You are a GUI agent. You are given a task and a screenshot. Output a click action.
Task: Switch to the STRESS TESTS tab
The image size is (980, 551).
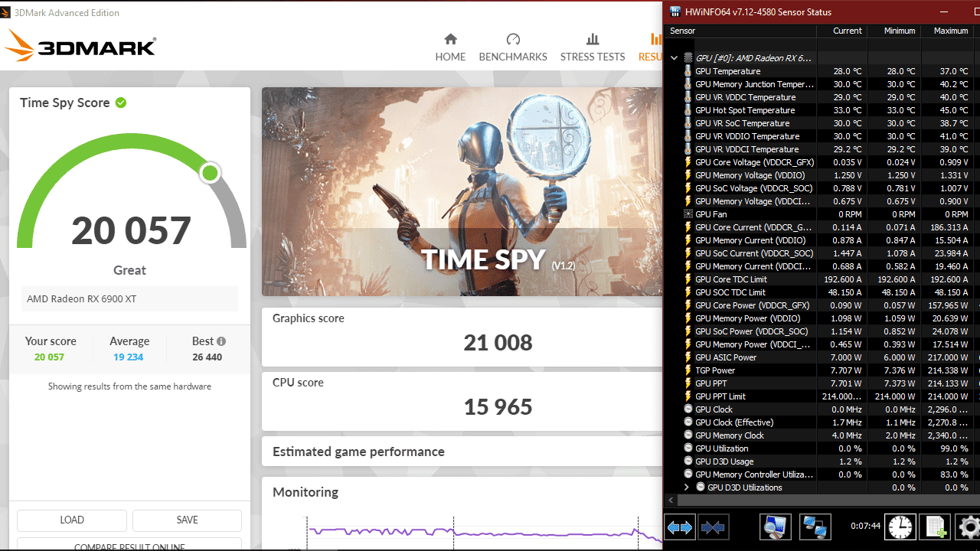click(593, 47)
